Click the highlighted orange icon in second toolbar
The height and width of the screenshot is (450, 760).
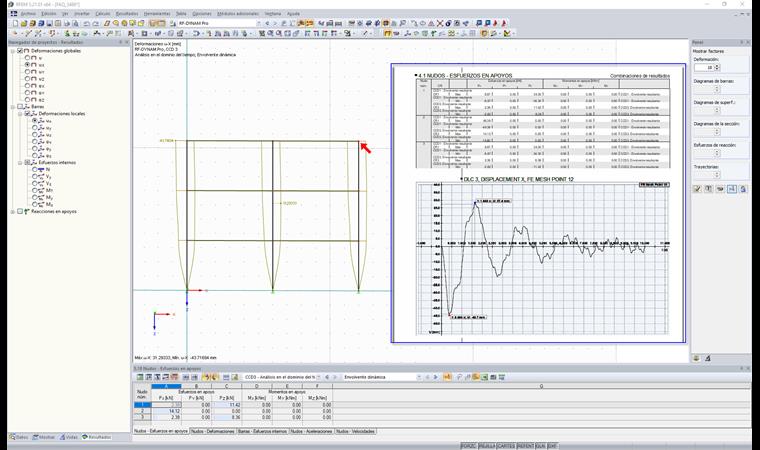[x=387, y=33]
